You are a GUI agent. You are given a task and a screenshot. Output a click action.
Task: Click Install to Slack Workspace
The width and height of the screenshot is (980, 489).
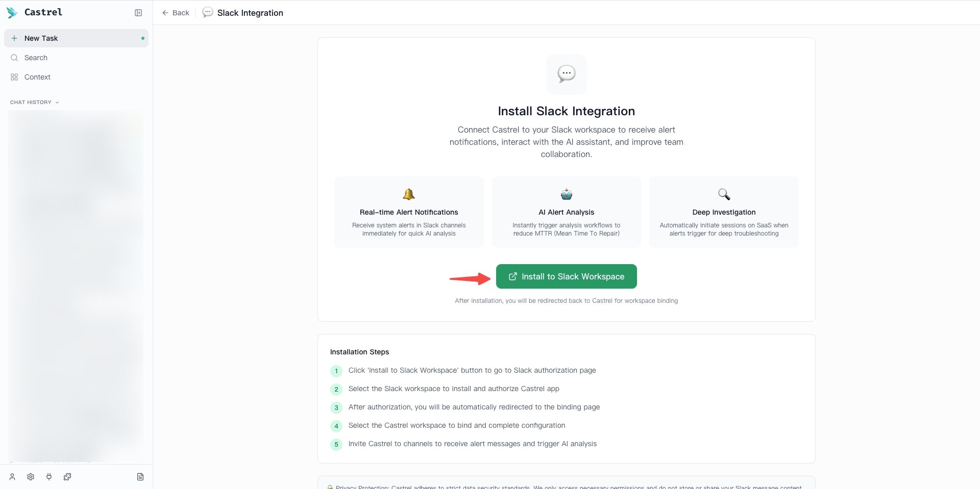[x=567, y=276]
